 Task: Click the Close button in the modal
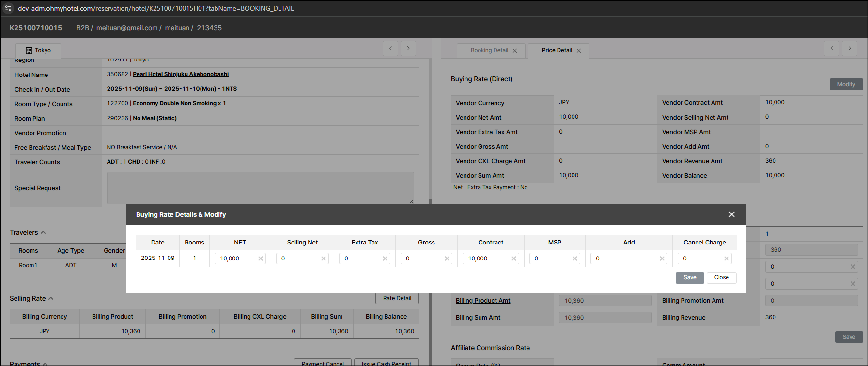[x=721, y=277]
